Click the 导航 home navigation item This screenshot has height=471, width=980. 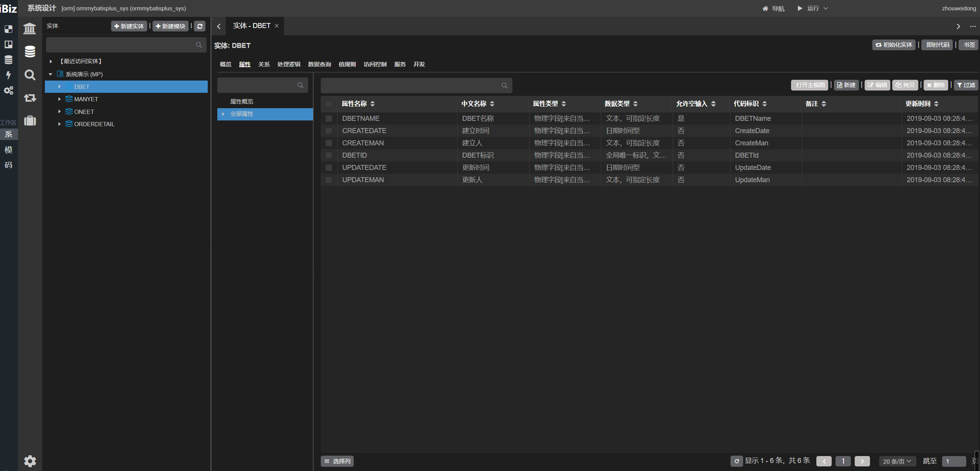[x=773, y=8]
